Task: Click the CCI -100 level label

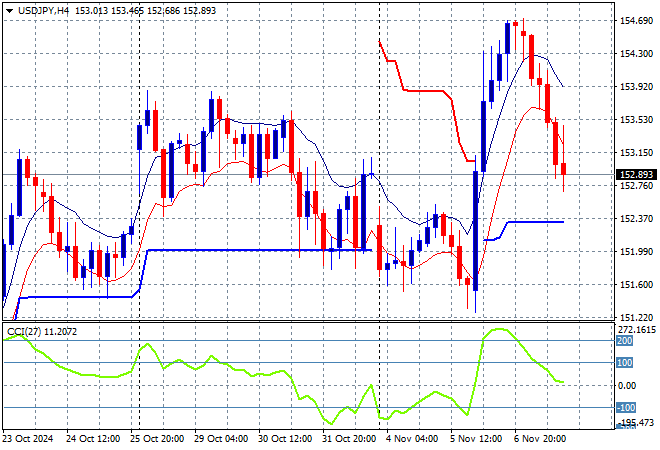Action: (x=626, y=407)
